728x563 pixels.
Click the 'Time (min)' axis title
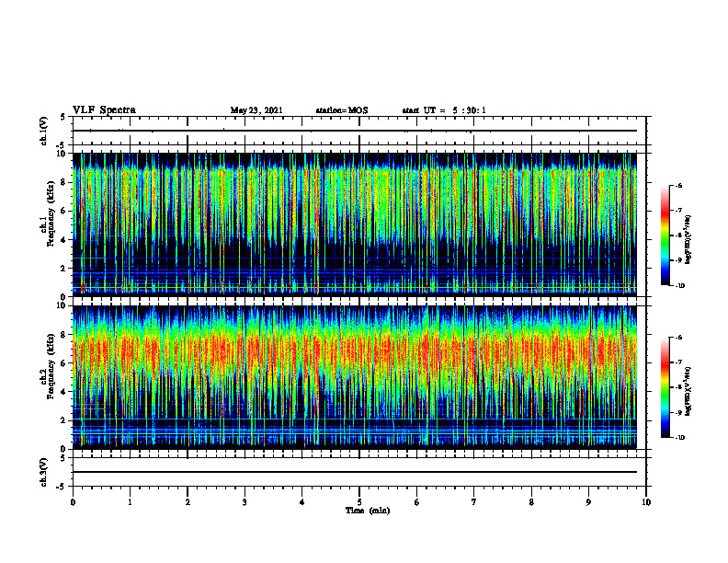pos(368,511)
